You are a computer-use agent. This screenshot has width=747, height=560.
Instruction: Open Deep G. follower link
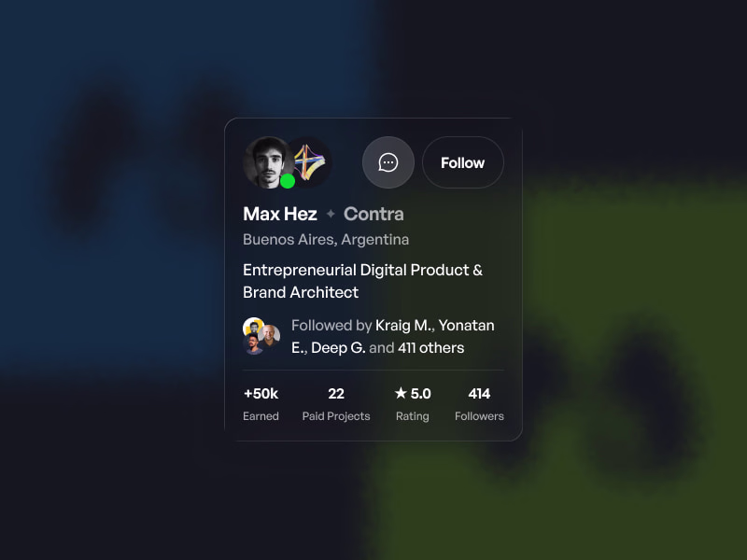pos(338,347)
